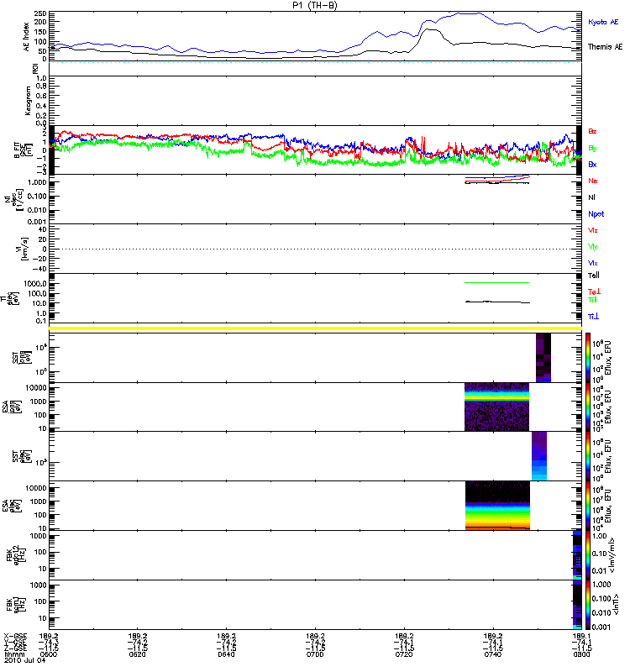The image size is (630, 672).
Task: Click the SST ions spectrogram data strip
Action: click(543, 358)
